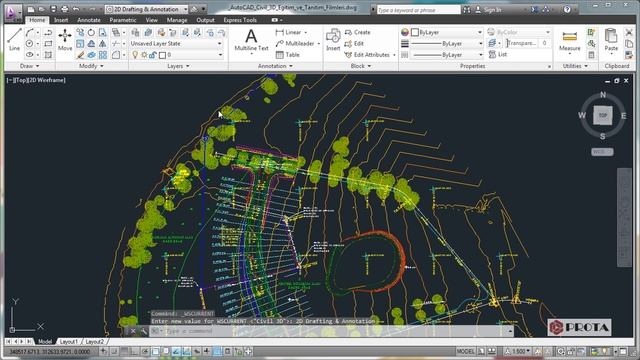Switch to the Insert ribbon tab
Image resolution: width=640 pixels, height=360 pixels.
pyautogui.click(x=61, y=20)
